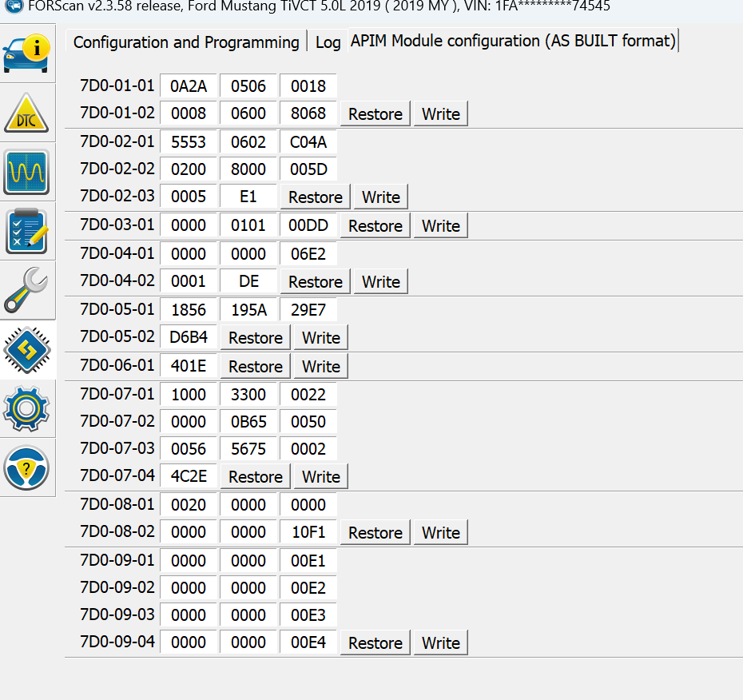Open the Configuration and Programming chip section
Image resolution: width=743 pixels, height=700 pixels.
click(x=27, y=350)
